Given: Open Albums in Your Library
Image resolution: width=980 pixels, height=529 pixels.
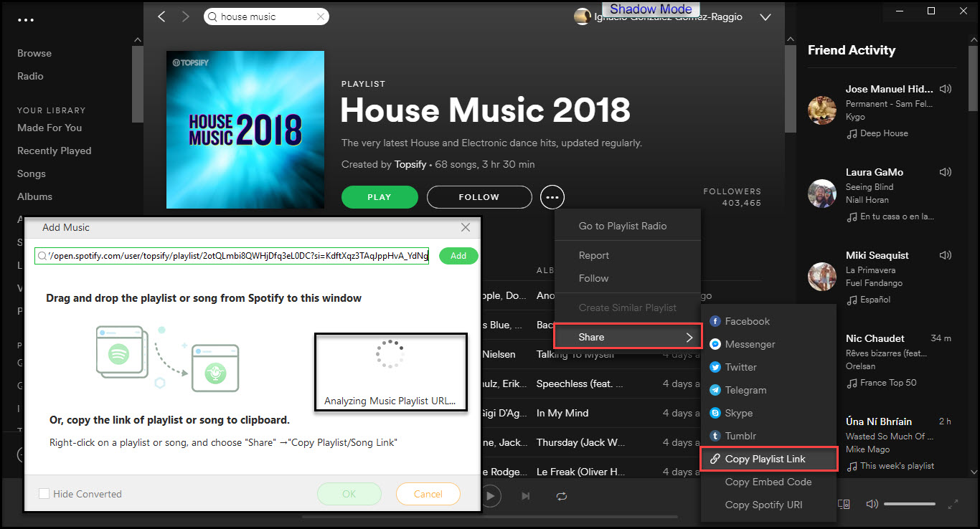Looking at the screenshot, I should pyautogui.click(x=34, y=196).
